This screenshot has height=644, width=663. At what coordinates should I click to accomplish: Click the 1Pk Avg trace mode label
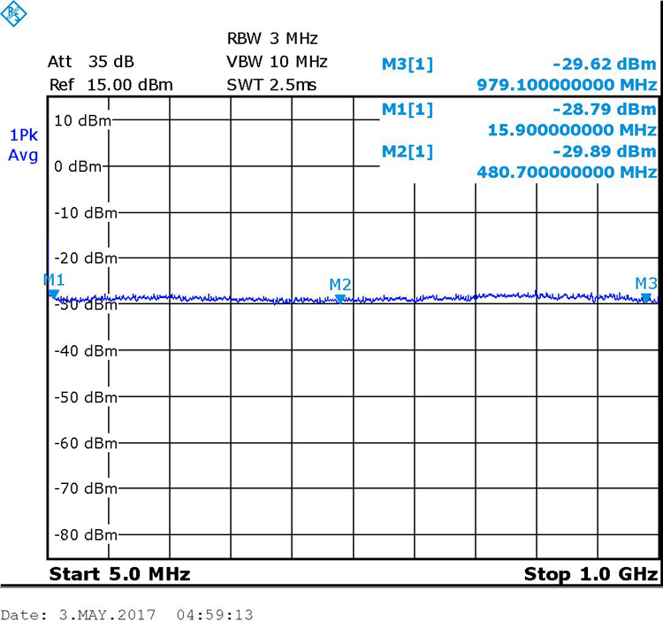point(23,145)
